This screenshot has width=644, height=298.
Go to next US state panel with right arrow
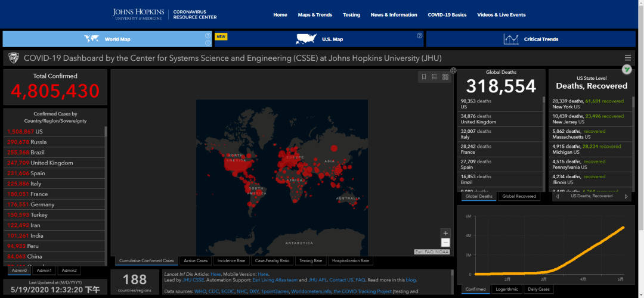(626, 197)
